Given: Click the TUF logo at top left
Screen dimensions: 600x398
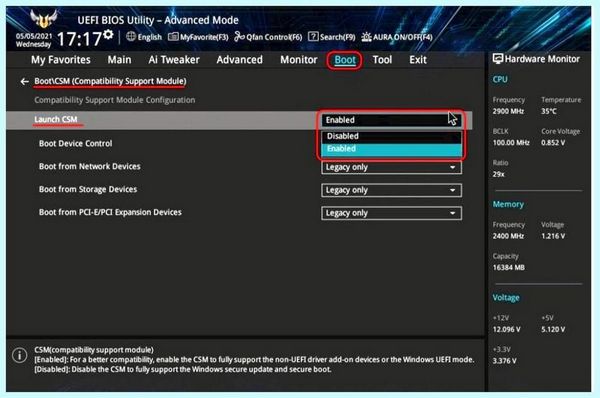Looking at the screenshot, I should pyautogui.click(x=44, y=18).
